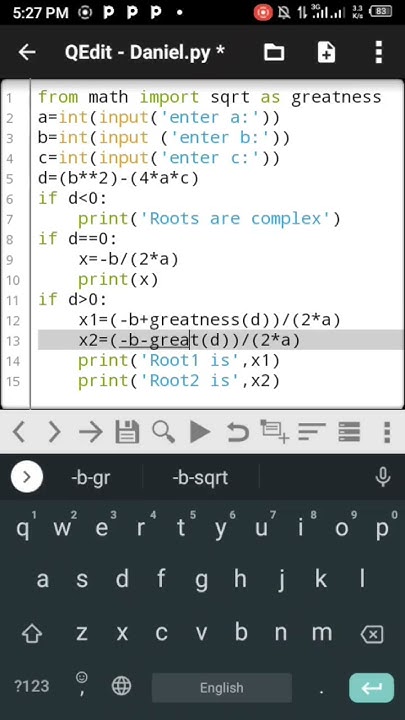This screenshot has width=405, height=720.
Task: Place cursor on d=(b**2)-(4*a*c) line
Action: pos(118,178)
